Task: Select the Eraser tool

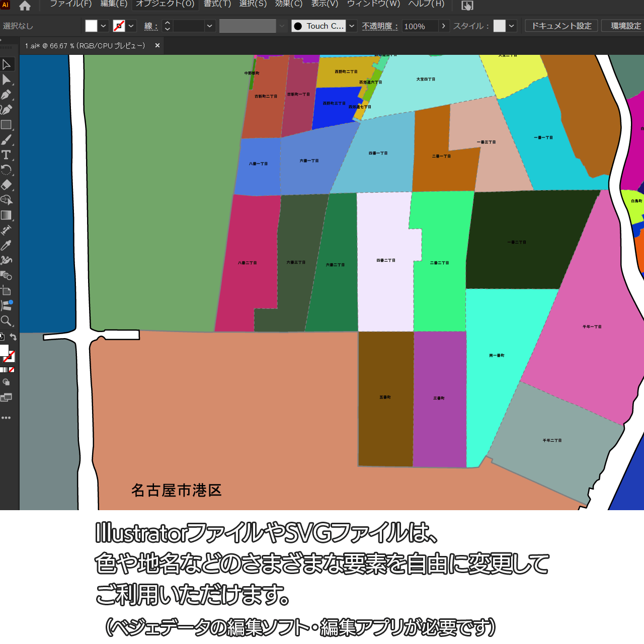Action: (x=7, y=185)
